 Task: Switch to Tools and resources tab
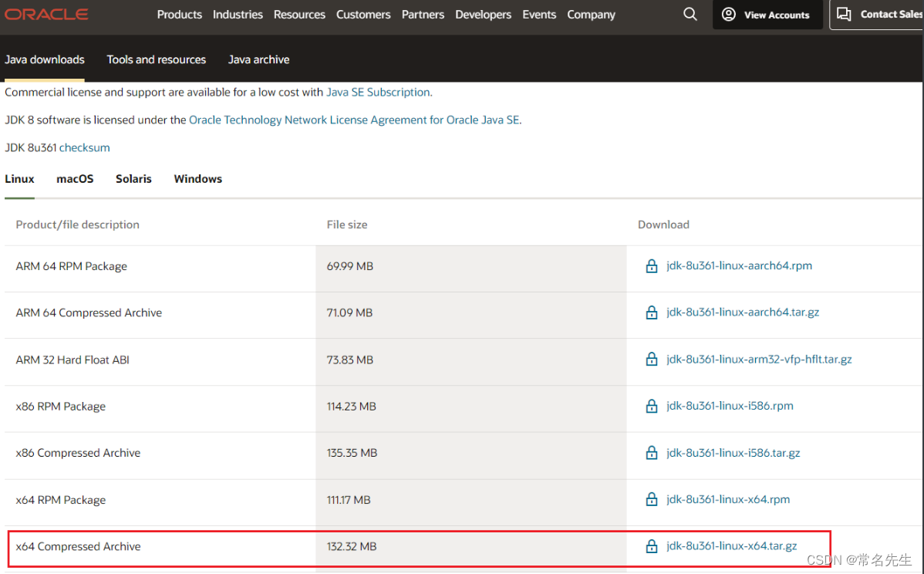[156, 59]
